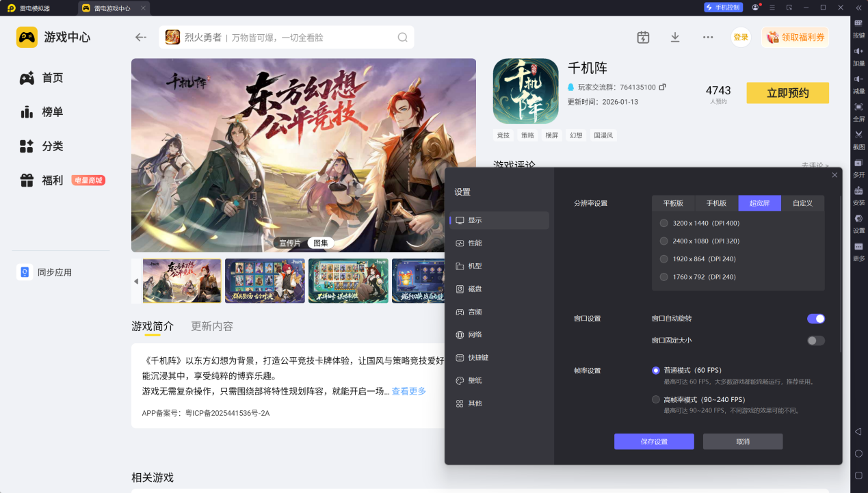The image size is (868, 493).
Task: Click the 安装 install APK icon
Action: point(858,191)
